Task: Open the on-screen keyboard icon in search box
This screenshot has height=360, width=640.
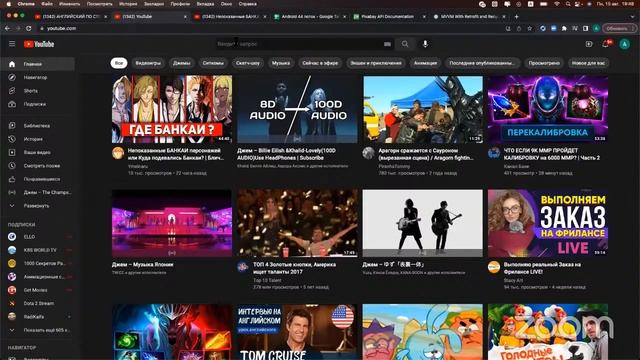Action: click(387, 44)
